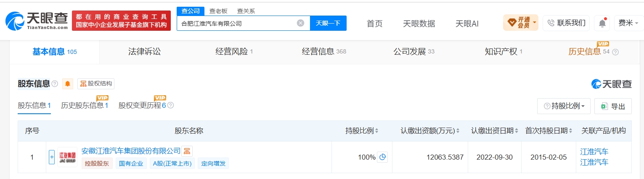Open 天眼AI in top navigation
The image size is (644, 179).
point(467,23)
